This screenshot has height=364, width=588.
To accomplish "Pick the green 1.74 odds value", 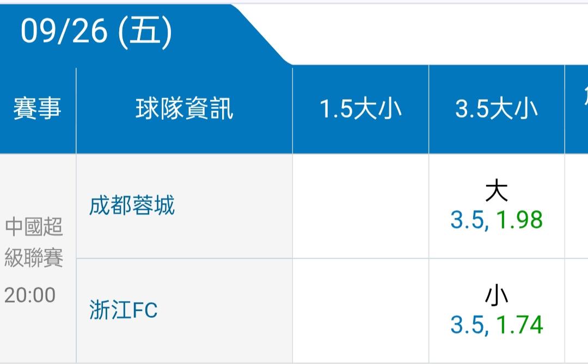I will pyautogui.click(x=519, y=325).
